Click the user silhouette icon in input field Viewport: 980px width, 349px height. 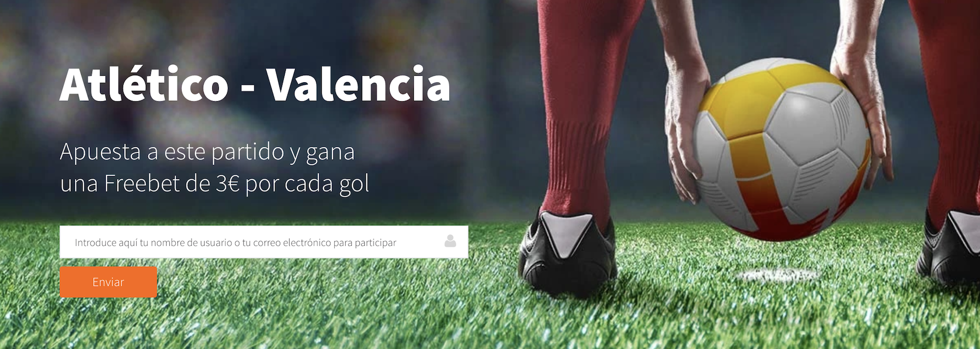(x=450, y=241)
